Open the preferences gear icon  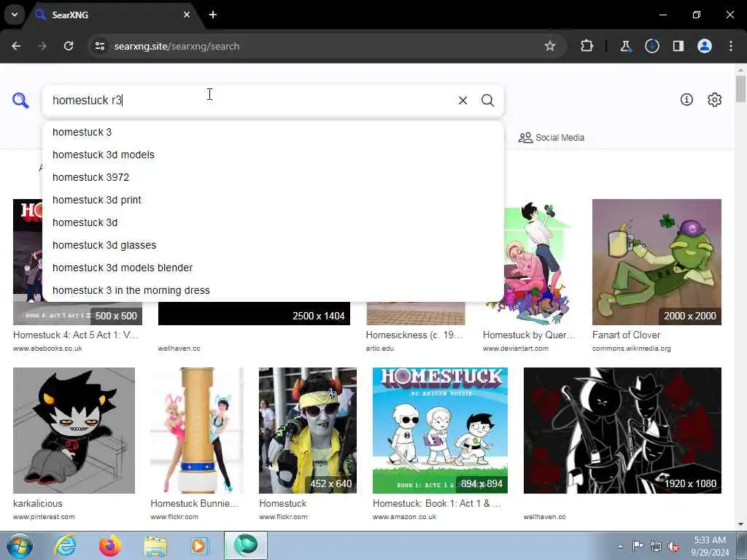point(715,99)
